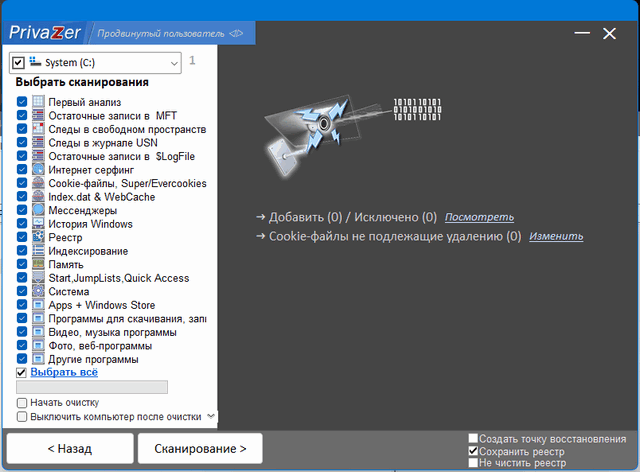Click the Следы в журнале USN label
Screen dimensions: 640x472
tap(103, 142)
